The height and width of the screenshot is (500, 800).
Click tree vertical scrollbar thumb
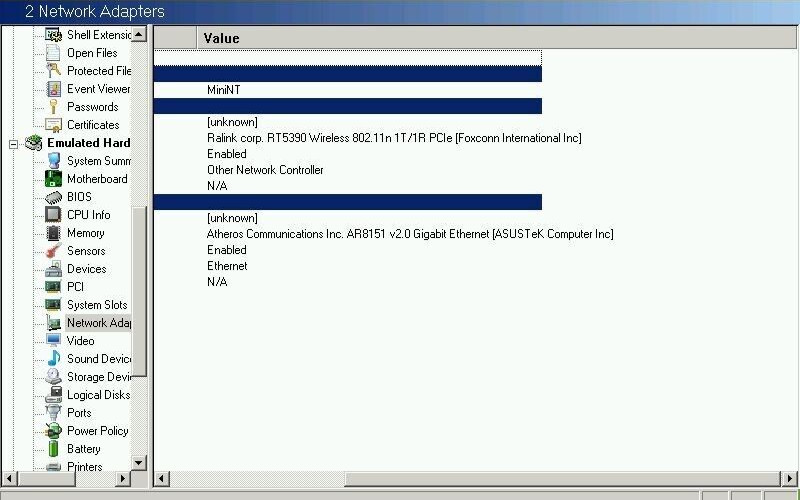pos(139,291)
